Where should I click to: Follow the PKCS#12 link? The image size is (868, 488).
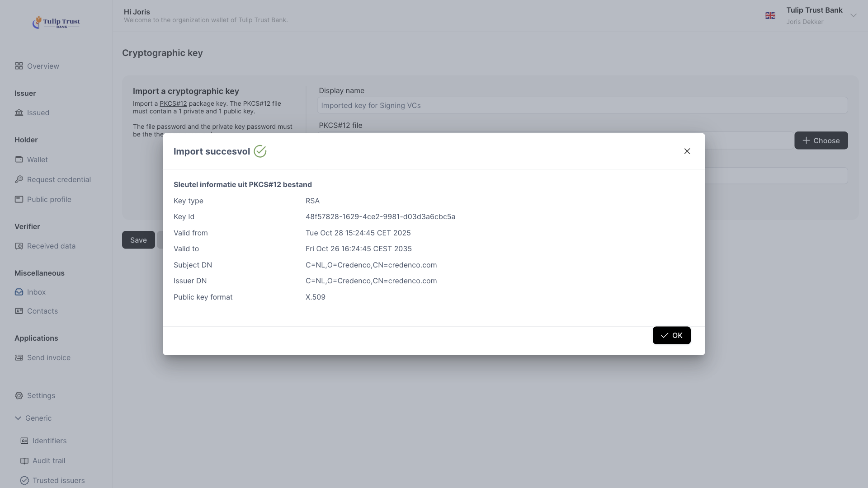coord(173,103)
